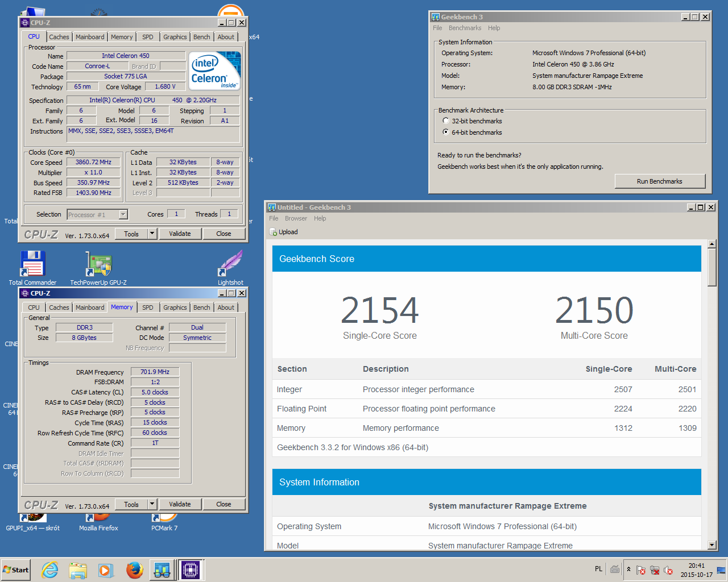Click scrollbar down arrow in Geekbench results
Viewport: 728px width, 582px height.
712,545
